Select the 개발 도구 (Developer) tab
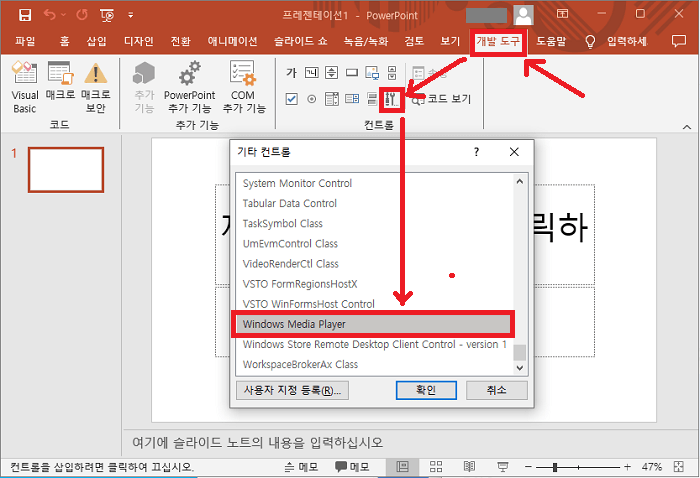Image resolution: width=700 pixels, height=478 pixels. click(x=498, y=42)
